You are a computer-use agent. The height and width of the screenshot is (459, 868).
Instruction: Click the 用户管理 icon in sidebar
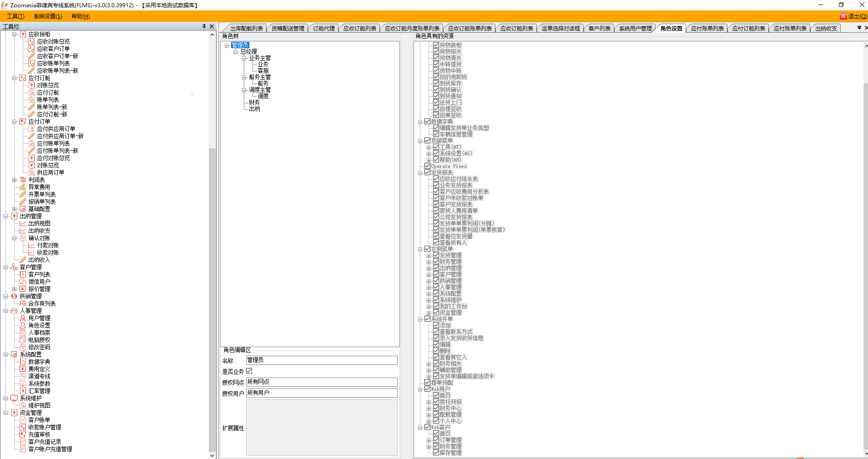[23, 318]
